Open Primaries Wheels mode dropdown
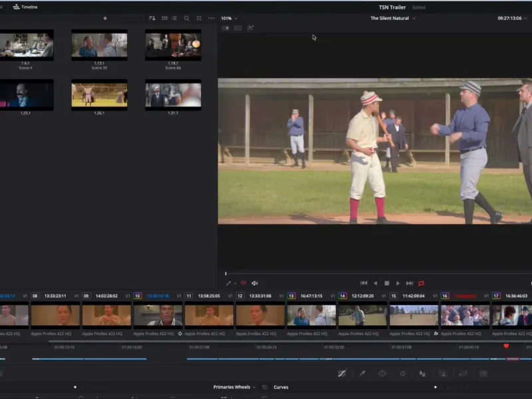This screenshot has height=399, width=532. click(x=234, y=387)
